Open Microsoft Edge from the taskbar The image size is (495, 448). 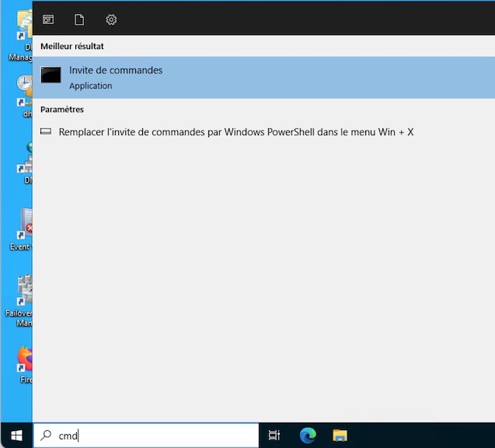[x=308, y=436]
